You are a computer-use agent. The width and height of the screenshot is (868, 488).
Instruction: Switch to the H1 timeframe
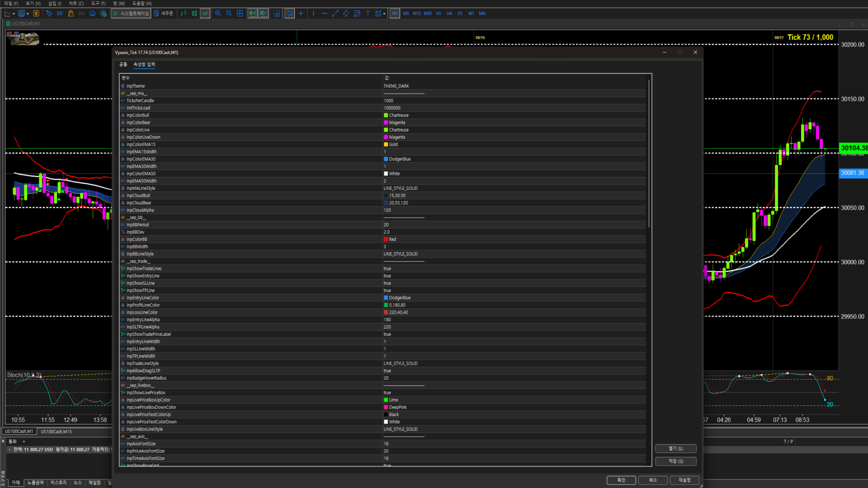pyautogui.click(x=439, y=14)
